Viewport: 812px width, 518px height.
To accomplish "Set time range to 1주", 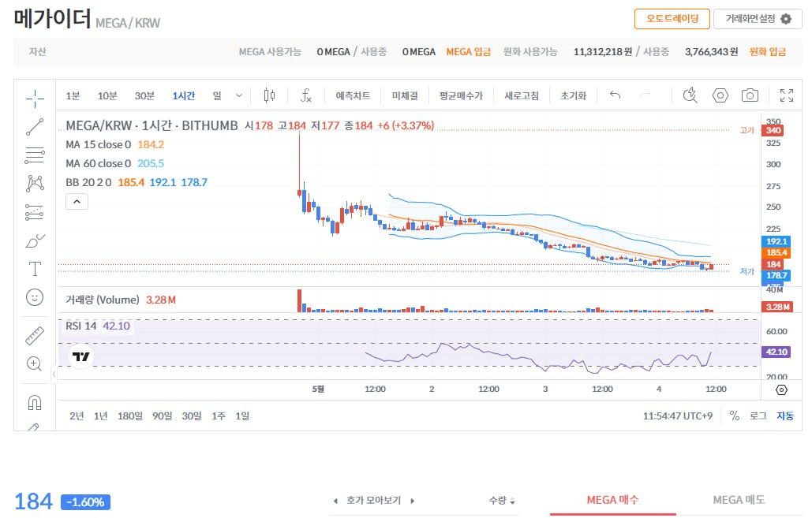I will point(219,416).
